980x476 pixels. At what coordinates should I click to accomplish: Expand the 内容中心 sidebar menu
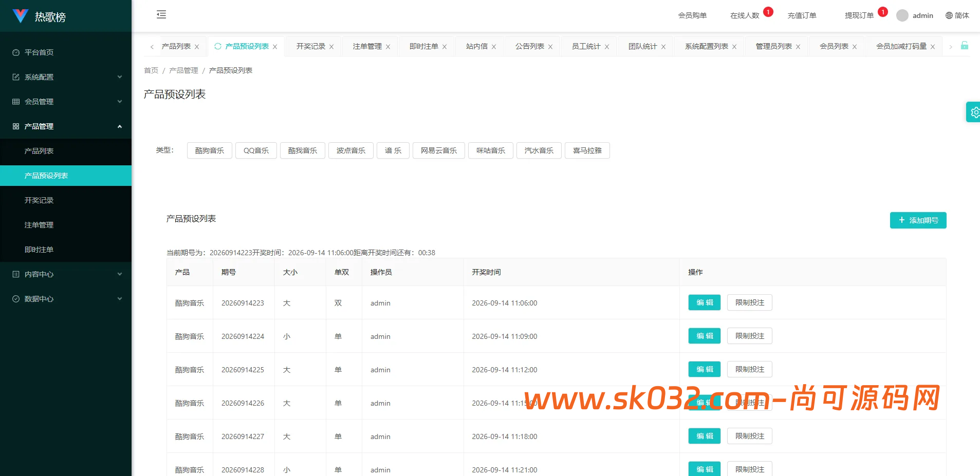pyautogui.click(x=66, y=274)
